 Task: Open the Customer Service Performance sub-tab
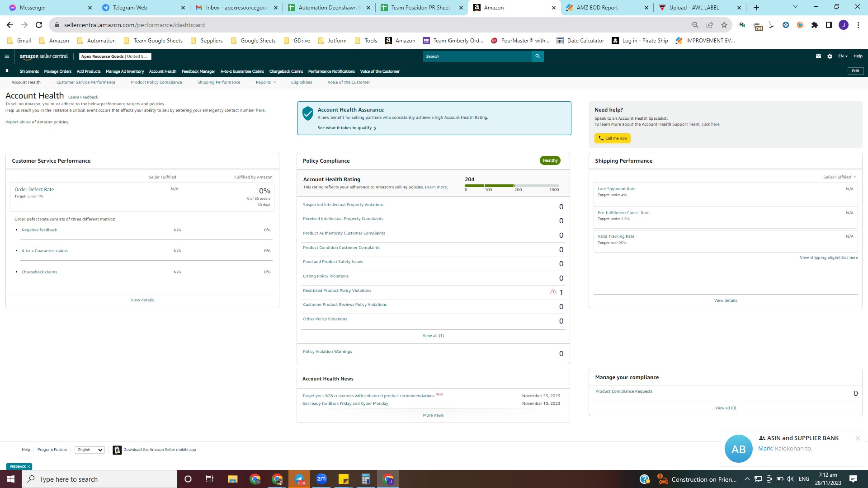point(86,82)
